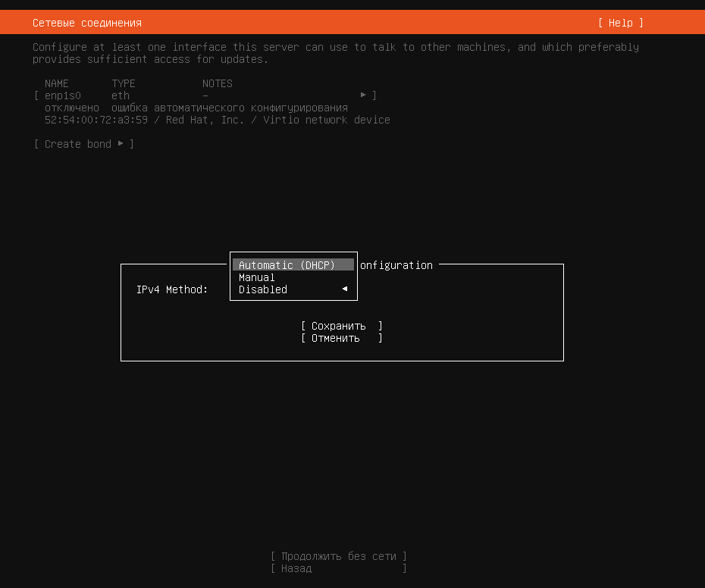Click the NAME column header

point(57,83)
